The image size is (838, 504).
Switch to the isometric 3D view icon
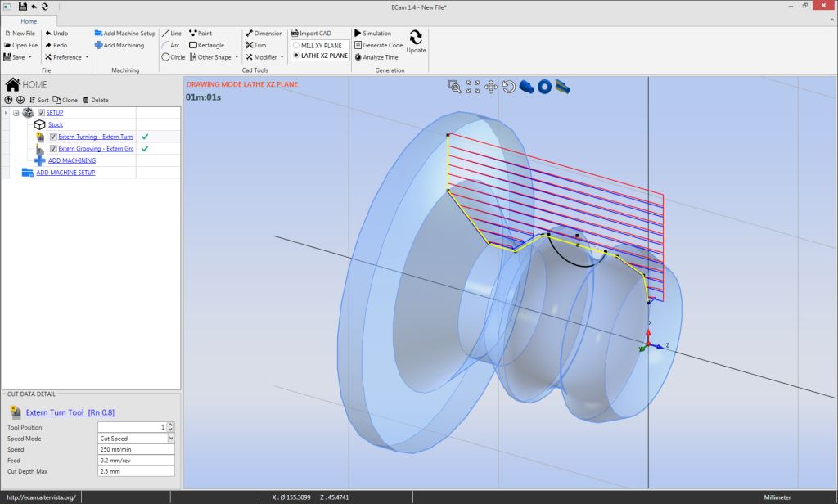tap(526, 86)
